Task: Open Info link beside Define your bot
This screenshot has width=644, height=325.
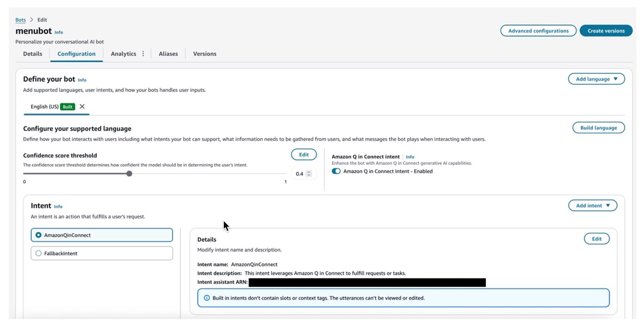Action: tap(82, 80)
